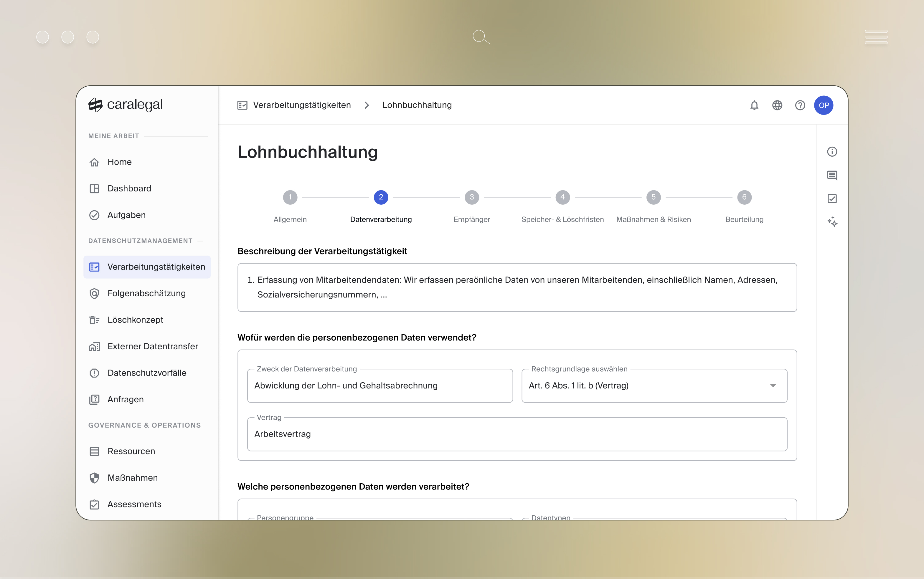Open Löschkonzept in the sidebar
Image resolution: width=924 pixels, height=579 pixels.
point(135,319)
